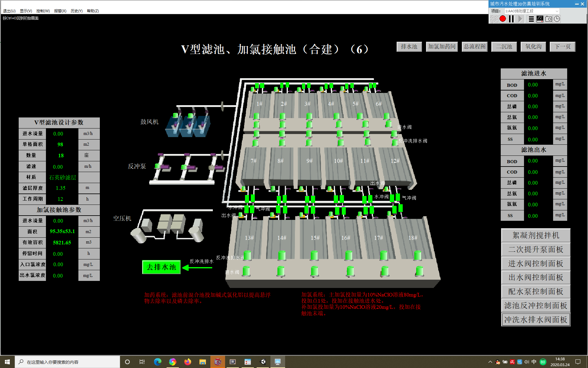
Task: Click the green 去排水池 button
Action: click(x=161, y=267)
